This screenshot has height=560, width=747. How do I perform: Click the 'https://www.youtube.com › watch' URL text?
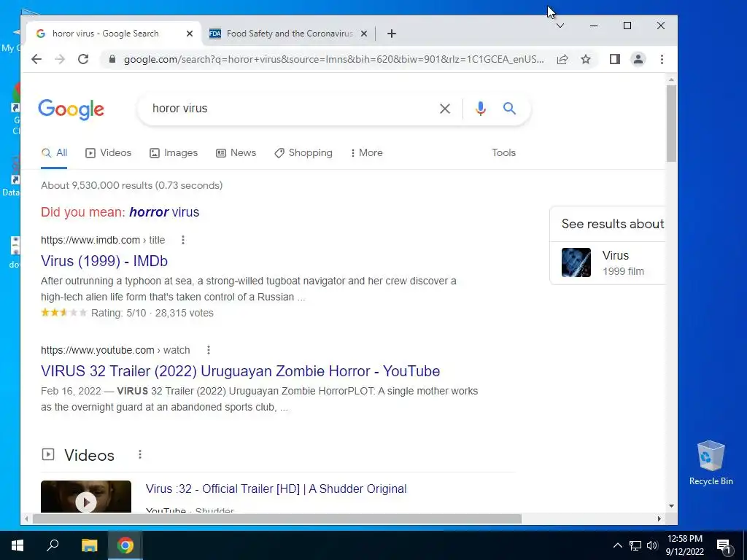(115, 350)
